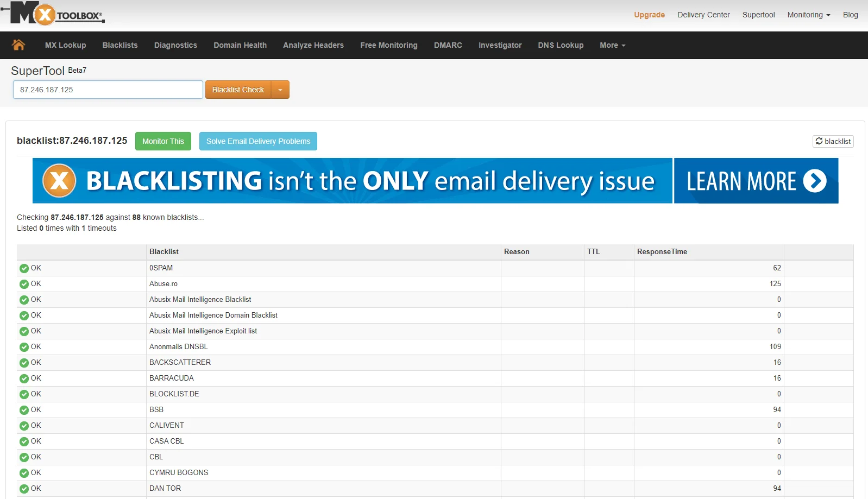Go to the DMARC nav item
The width and height of the screenshot is (868, 499).
[448, 45]
